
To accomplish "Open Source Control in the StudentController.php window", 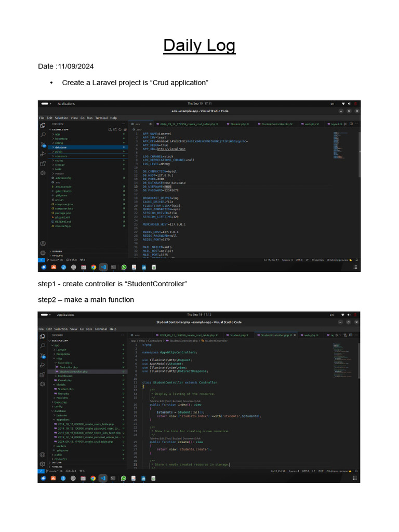I will tap(43, 355).
